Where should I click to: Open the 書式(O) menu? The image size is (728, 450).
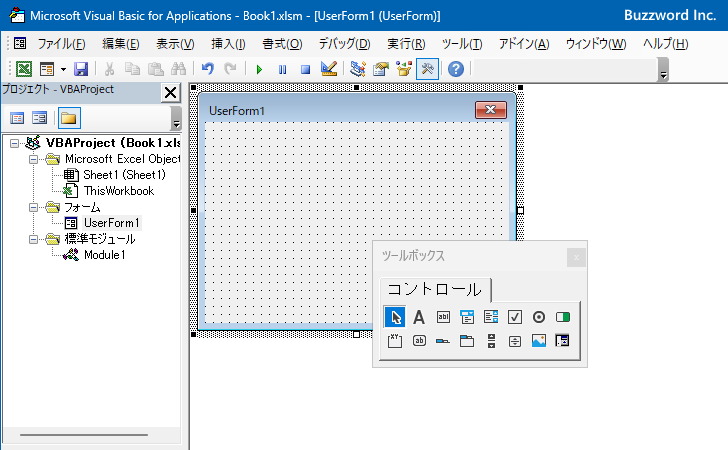282,44
